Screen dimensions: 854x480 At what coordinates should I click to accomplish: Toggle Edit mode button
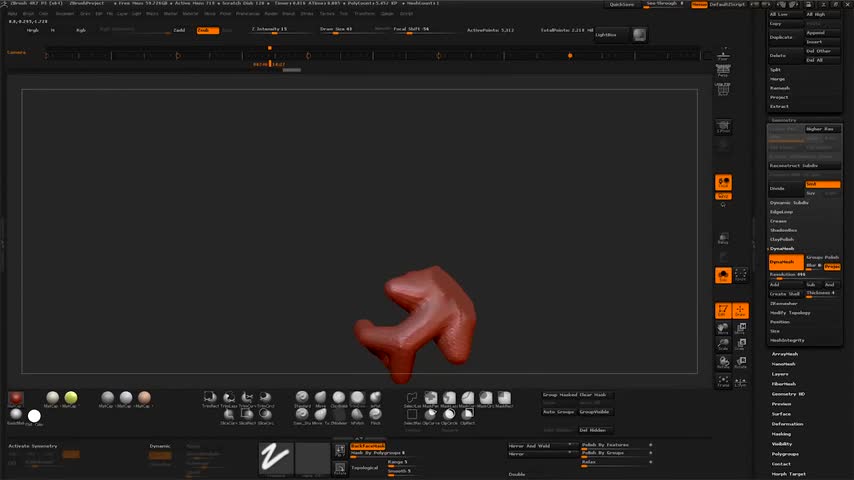[723, 311]
